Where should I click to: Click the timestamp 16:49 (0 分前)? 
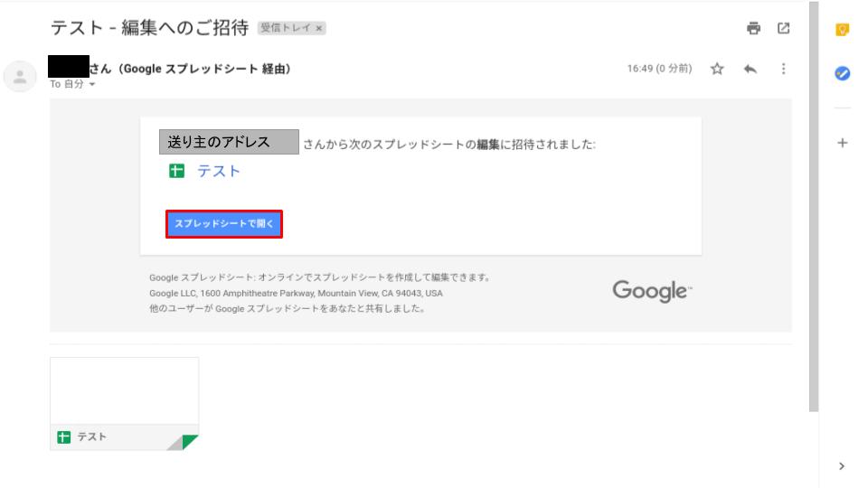[659, 69]
